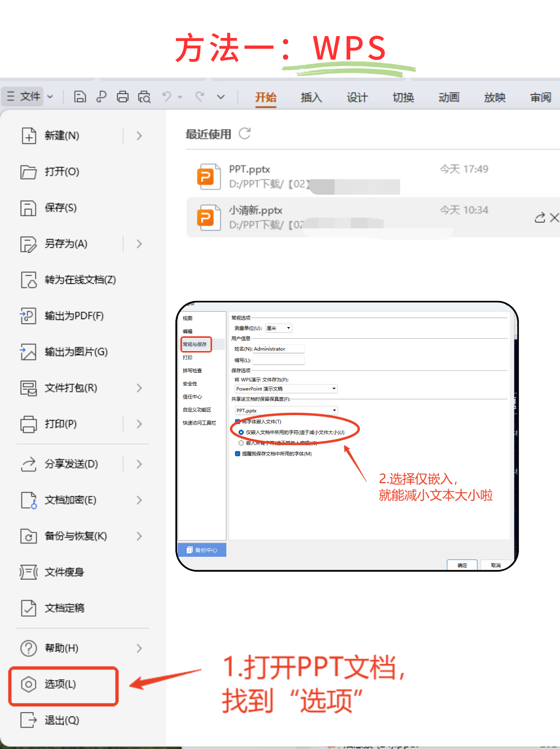This screenshot has width=560, height=749.
Task: Click the Undo arrow icon in the toolbar
Action: click(x=167, y=97)
